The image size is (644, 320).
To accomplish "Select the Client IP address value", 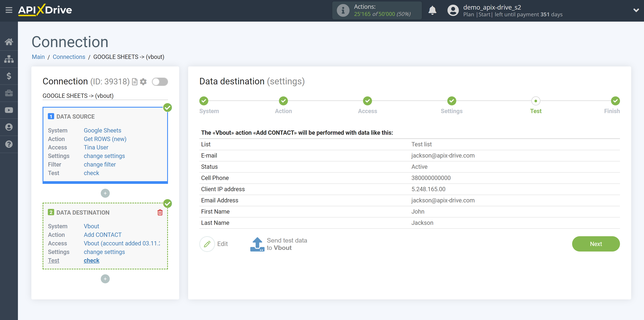I will [x=428, y=189].
